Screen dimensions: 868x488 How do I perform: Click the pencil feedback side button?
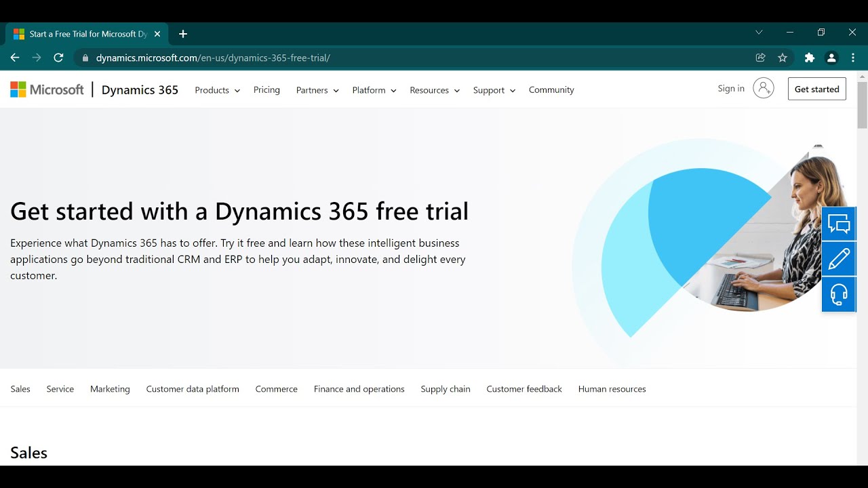(839, 259)
